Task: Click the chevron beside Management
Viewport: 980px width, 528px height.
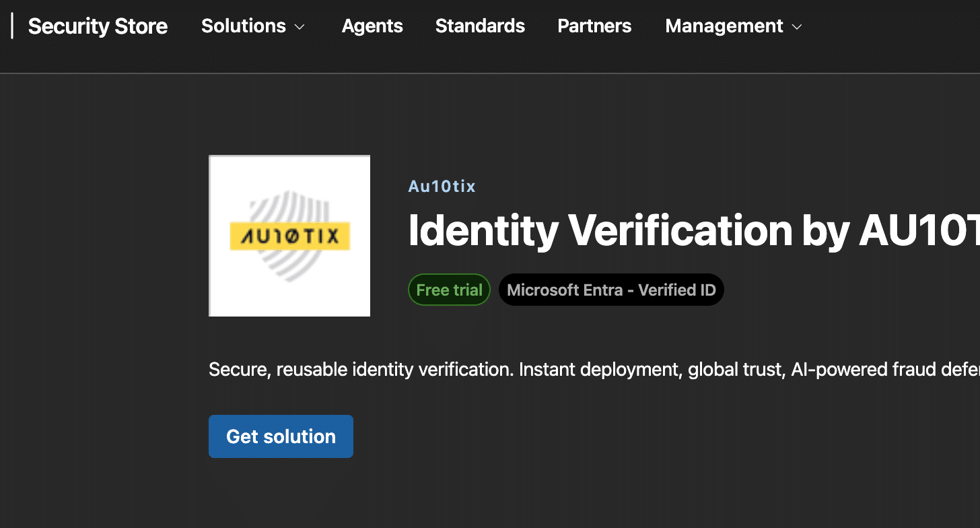Action: [798, 27]
